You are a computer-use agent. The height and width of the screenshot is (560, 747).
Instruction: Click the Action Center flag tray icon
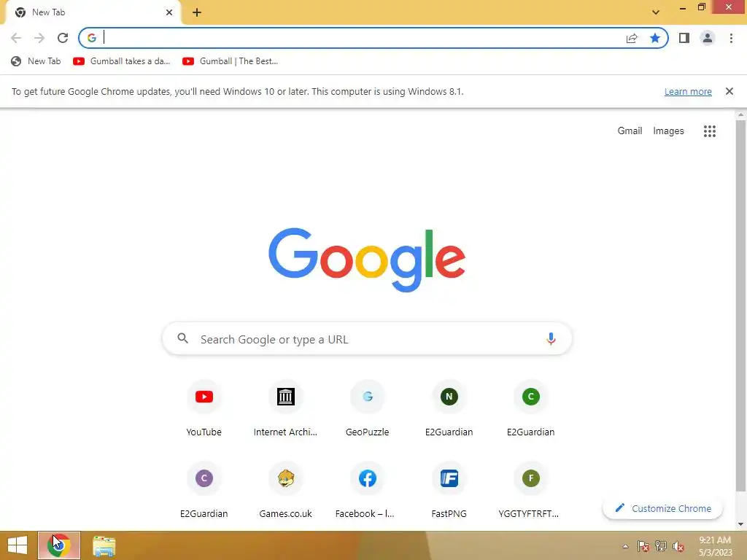[x=643, y=546]
